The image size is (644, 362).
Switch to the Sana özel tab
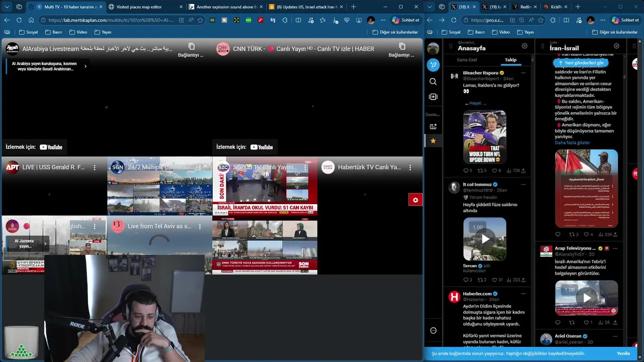point(467,60)
